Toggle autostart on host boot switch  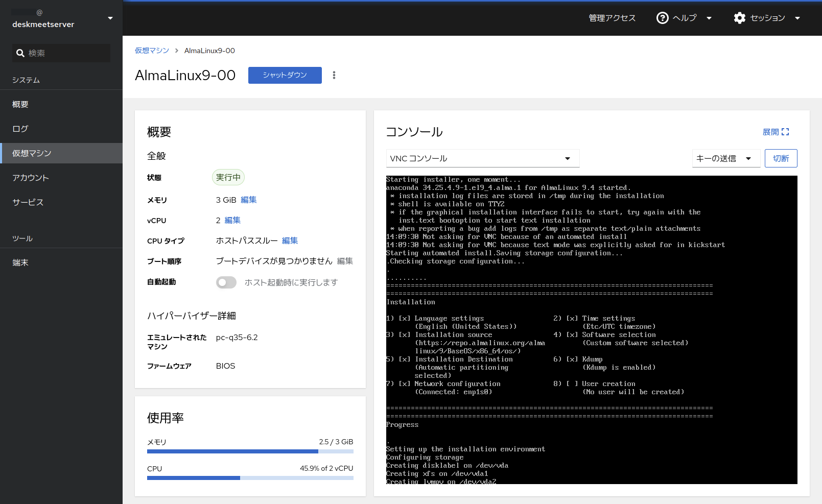tap(226, 282)
